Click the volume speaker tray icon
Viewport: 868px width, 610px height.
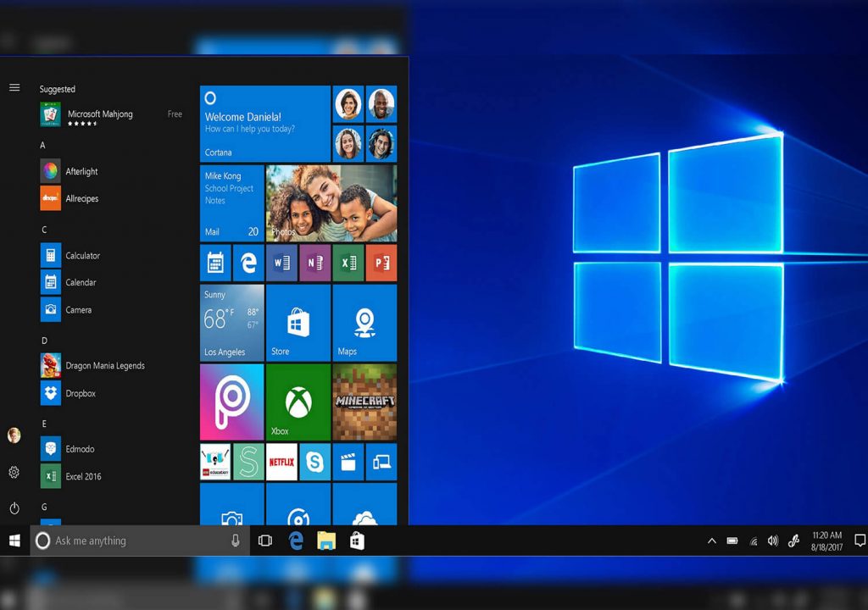773,541
